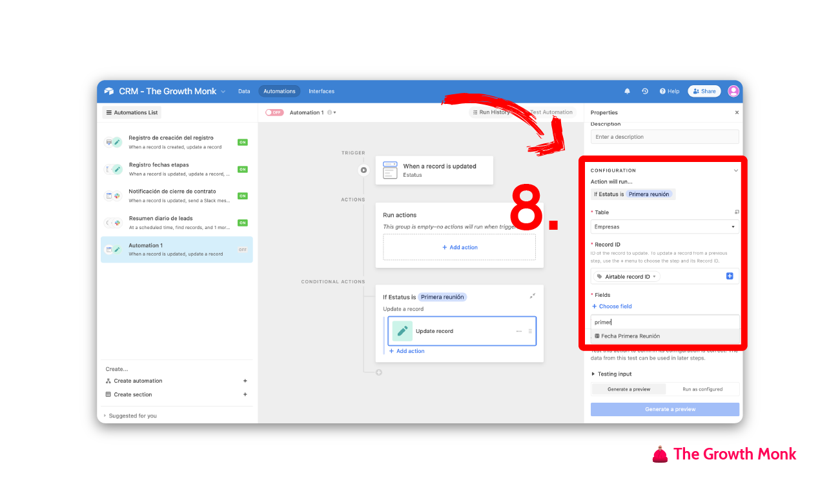Open the user account avatar
This screenshot has width=840, height=504.
coord(733,92)
